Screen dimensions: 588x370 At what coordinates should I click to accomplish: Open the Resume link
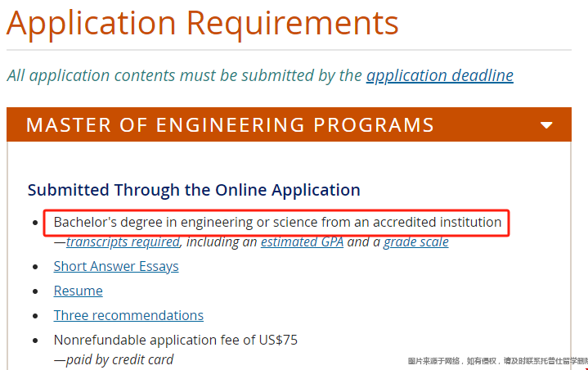pos(78,291)
